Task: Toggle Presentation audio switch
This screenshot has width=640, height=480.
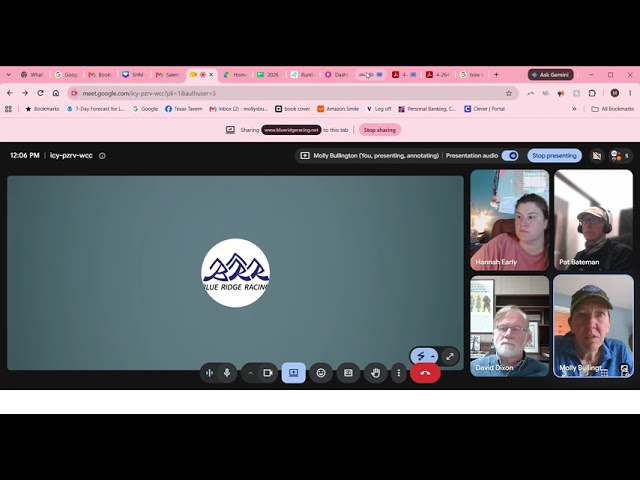Action: point(510,156)
